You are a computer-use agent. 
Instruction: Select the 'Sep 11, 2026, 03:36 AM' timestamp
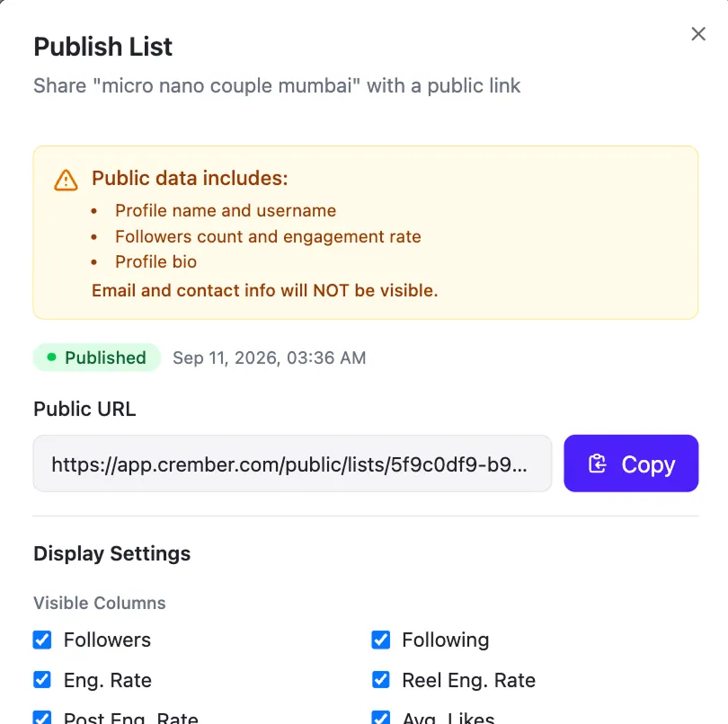tap(270, 358)
